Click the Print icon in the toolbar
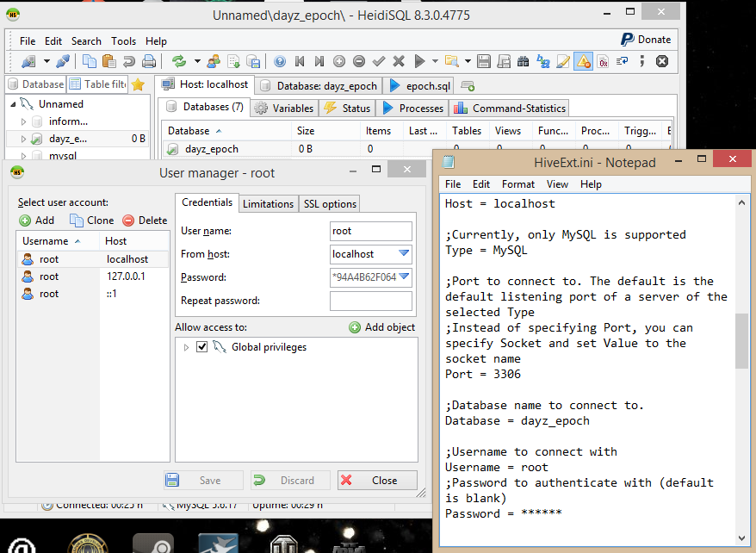 (149, 61)
